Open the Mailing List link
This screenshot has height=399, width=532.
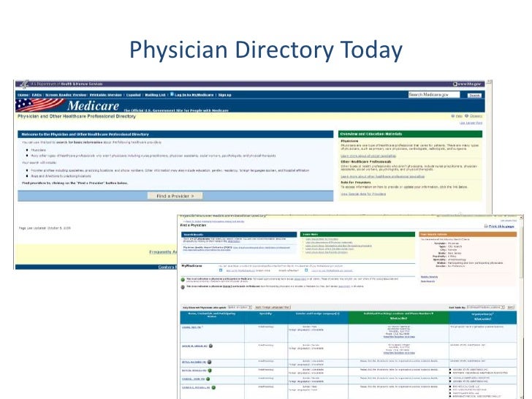(x=155, y=95)
